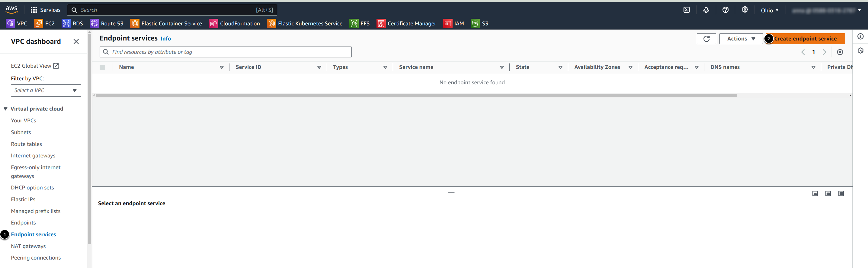
Task: Open the console settings gear in top bar
Action: click(x=745, y=10)
